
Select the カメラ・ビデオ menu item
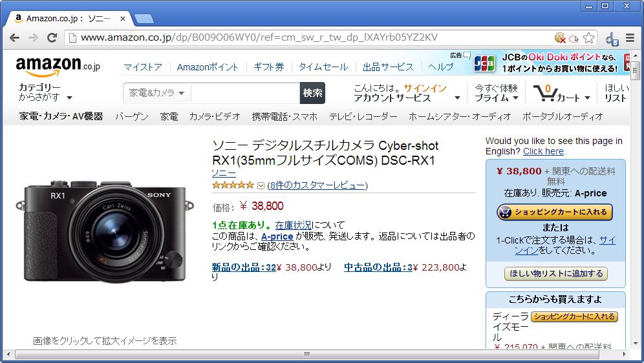coord(215,116)
